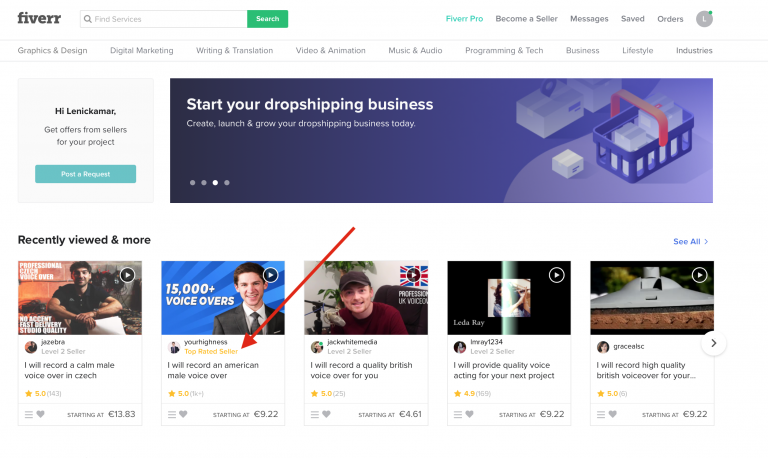Viewport: 768px width, 458px height.
Task: Open dropshipping business banner
Action: (441, 141)
